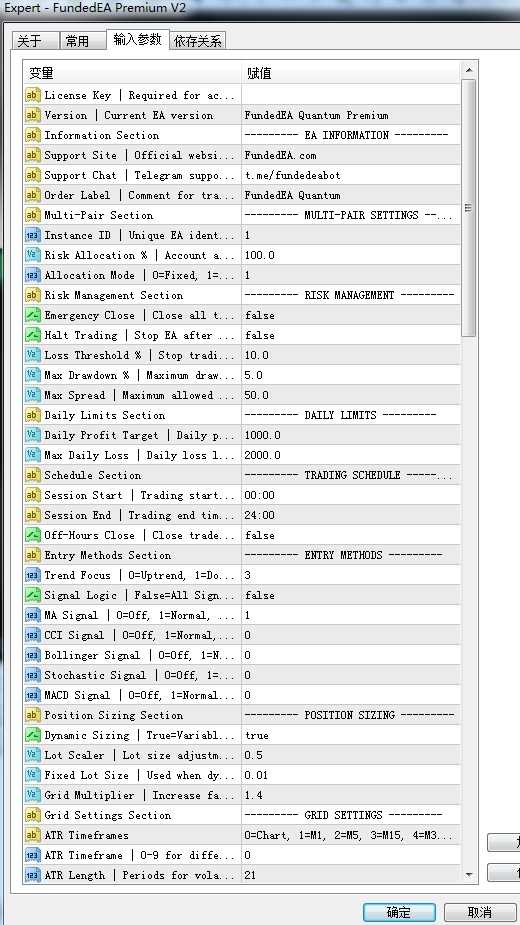Click the icon beside Dynamic Sizing
Viewport: 520px width, 925px height.
pyautogui.click(x=33, y=735)
